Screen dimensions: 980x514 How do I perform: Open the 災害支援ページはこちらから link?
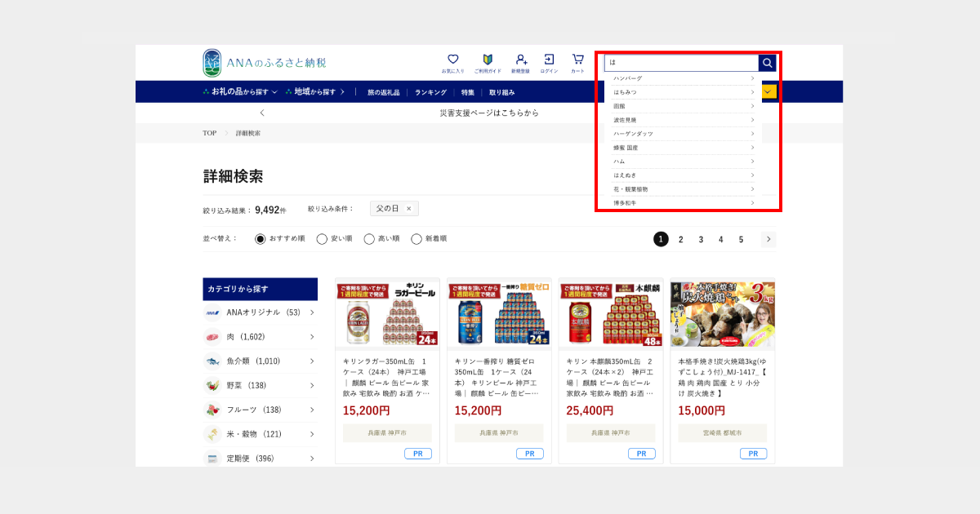pos(490,113)
